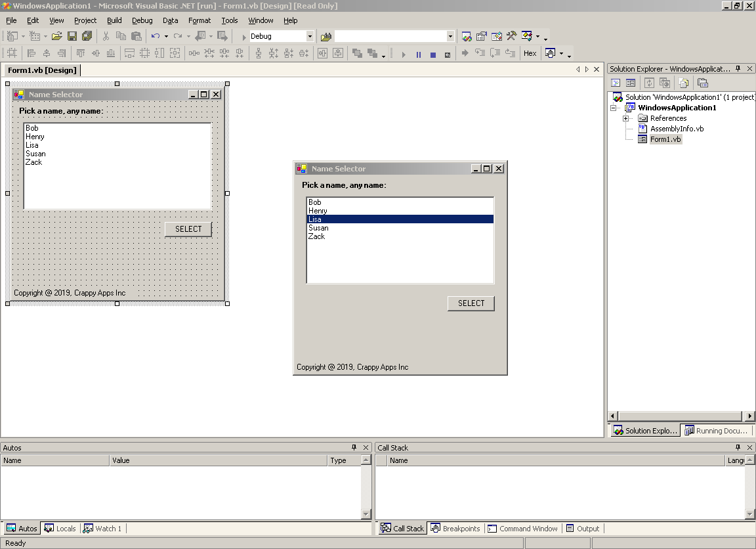The height and width of the screenshot is (549, 756).
Task: Click the Open File folder icon
Action: pos(57,36)
